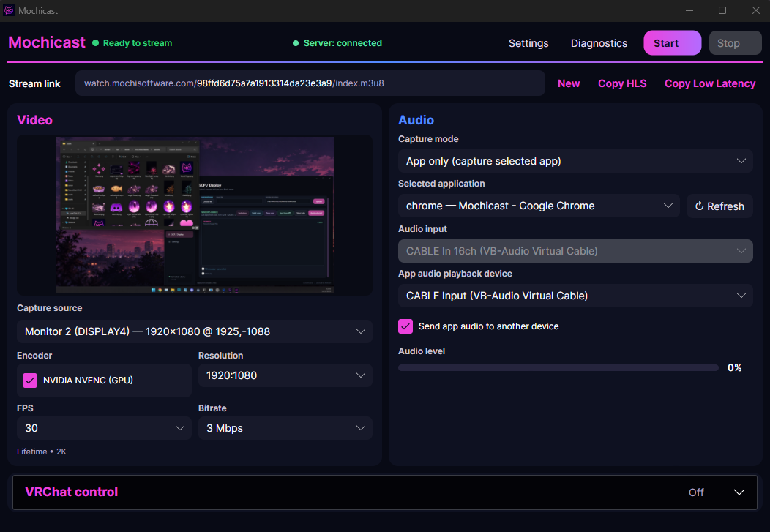Image resolution: width=770 pixels, height=532 pixels.
Task: Open the Resolution 1920:1080 dropdown
Action: click(285, 375)
